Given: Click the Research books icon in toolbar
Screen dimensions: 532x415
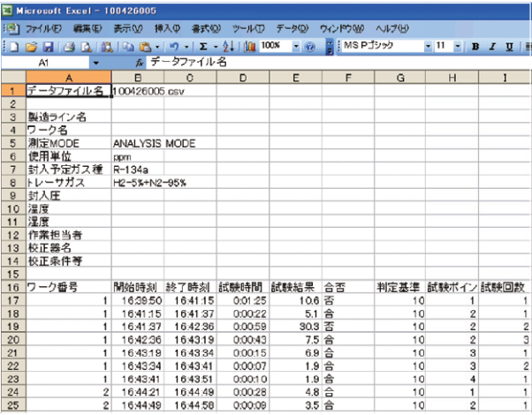Looking at the screenshot, I should (x=107, y=47).
